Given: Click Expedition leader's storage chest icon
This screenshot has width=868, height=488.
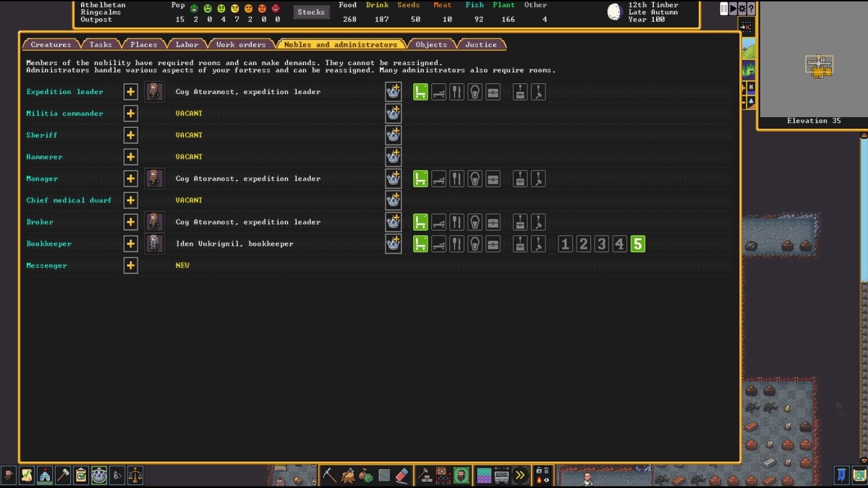Looking at the screenshot, I should (x=493, y=92).
